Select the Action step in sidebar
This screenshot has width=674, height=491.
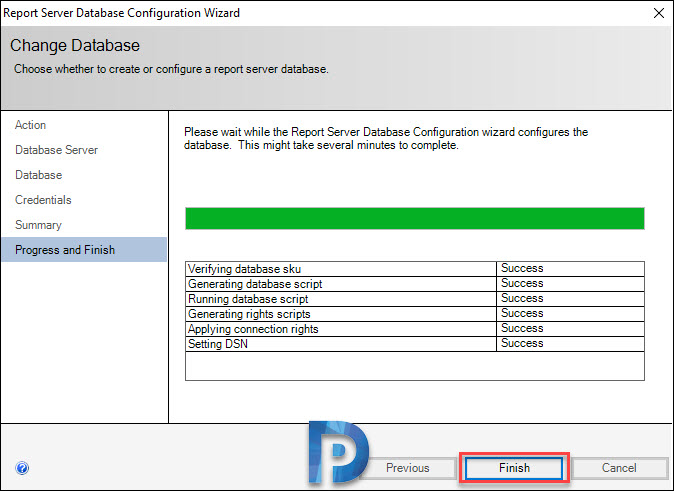click(31, 125)
